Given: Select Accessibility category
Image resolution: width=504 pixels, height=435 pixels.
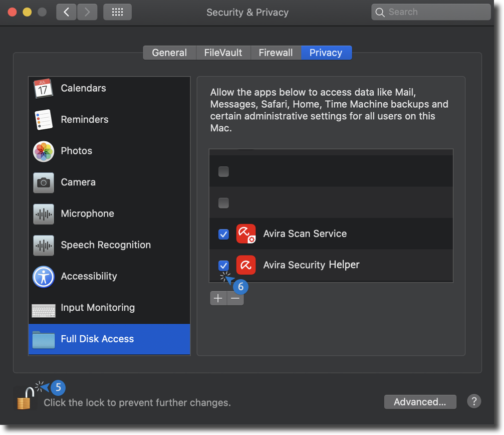Looking at the screenshot, I should [109, 277].
